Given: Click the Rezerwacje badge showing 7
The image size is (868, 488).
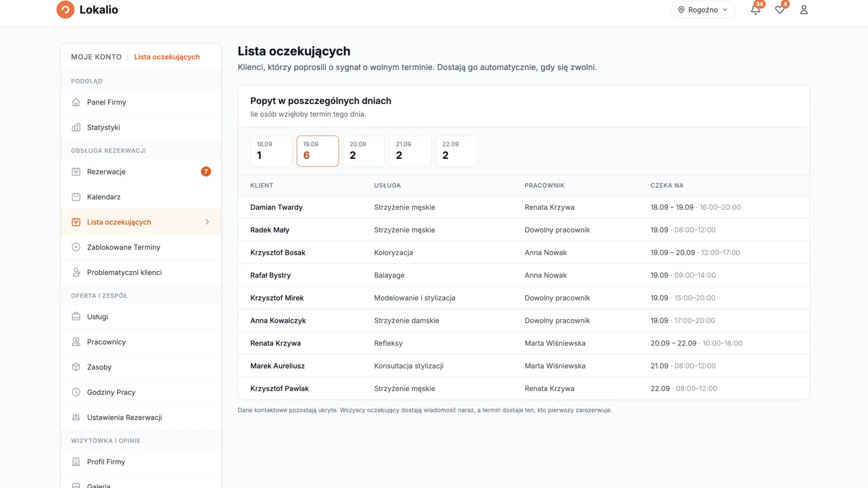Looking at the screenshot, I should pos(206,172).
